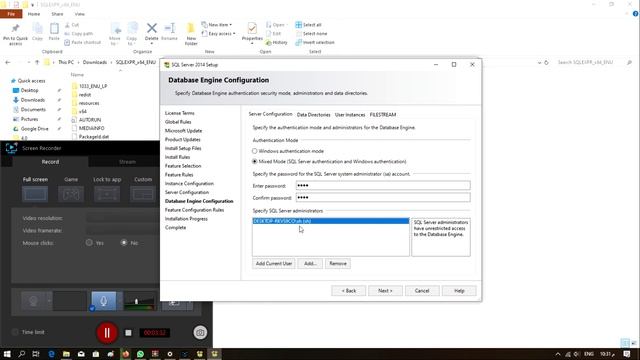Image resolution: width=640 pixels, height=360 pixels.
Task: Open the View ribbon tab
Action: pos(80,14)
